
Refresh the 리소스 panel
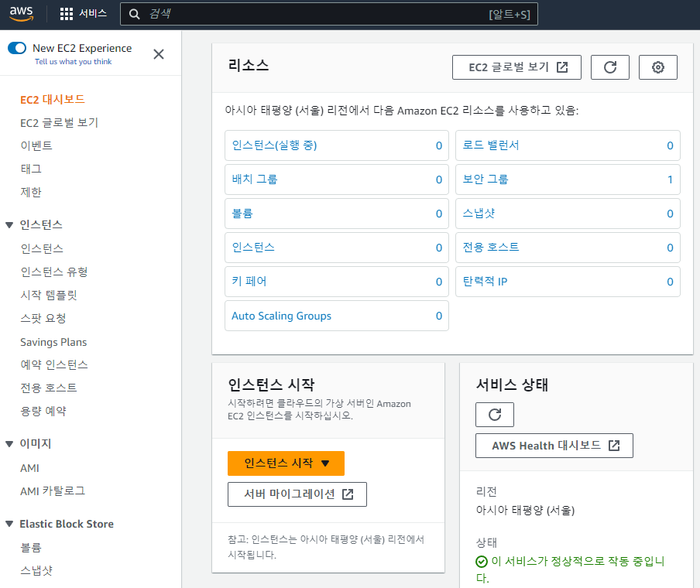(610, 67)
